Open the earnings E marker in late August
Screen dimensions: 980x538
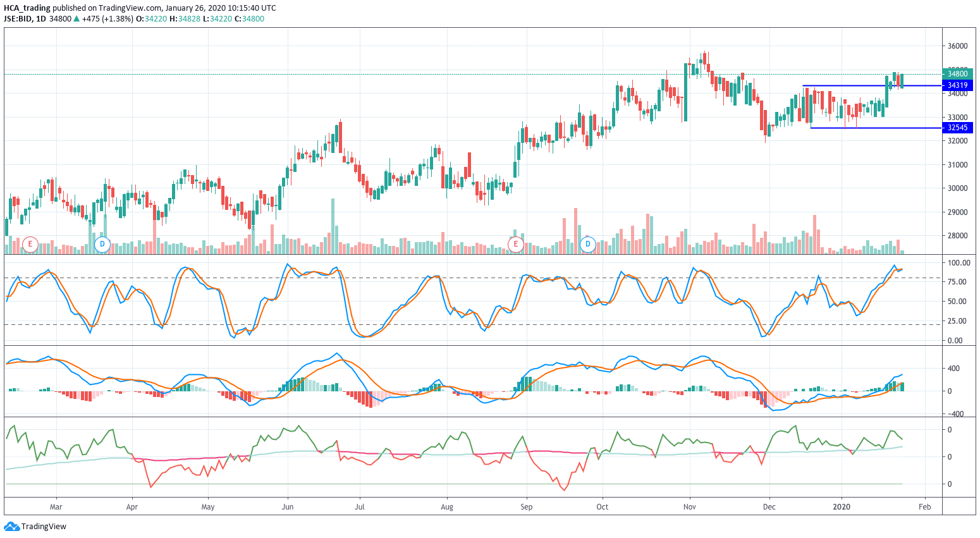516,243
